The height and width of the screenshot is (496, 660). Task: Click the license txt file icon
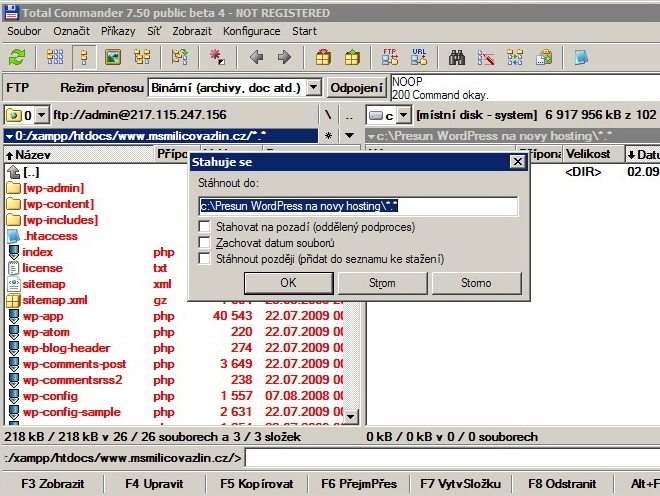coord(13,268)
